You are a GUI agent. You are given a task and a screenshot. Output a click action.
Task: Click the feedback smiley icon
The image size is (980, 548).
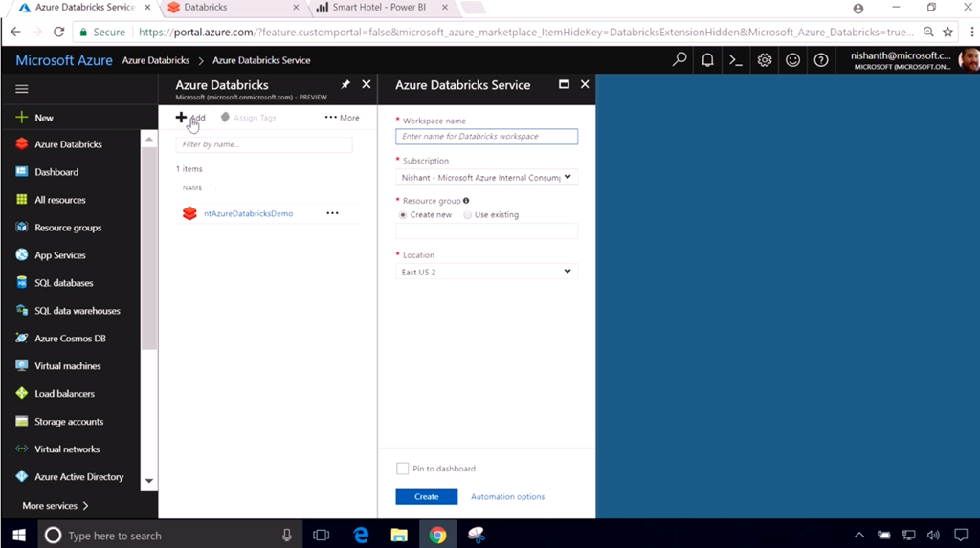[x=792, y=60]
